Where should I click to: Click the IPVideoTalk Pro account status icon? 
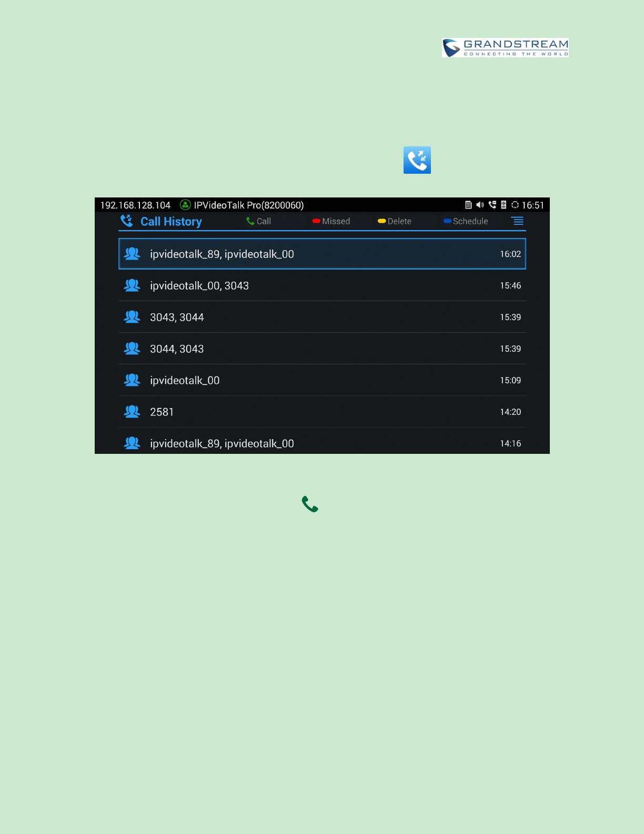(185, 205)
